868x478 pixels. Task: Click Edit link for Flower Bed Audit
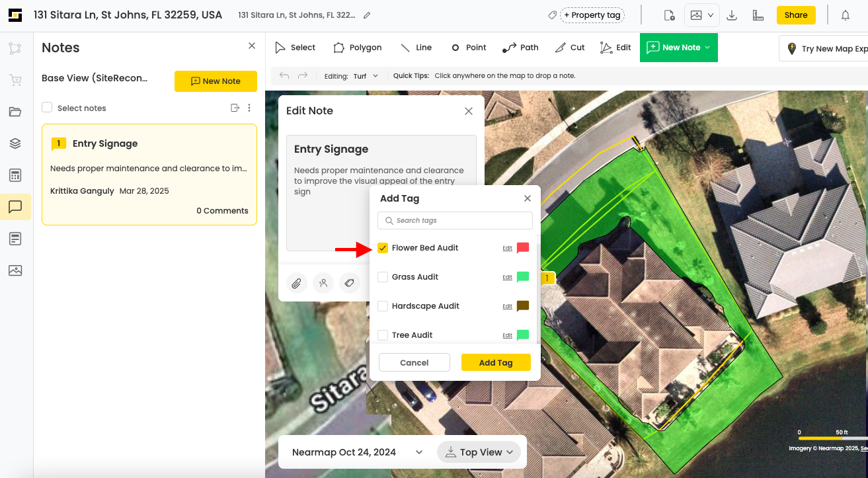[x=507, y=249]
